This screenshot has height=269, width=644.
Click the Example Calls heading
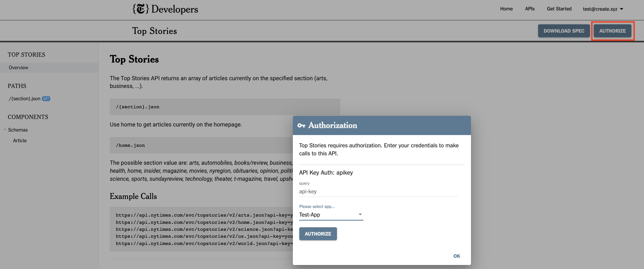(x=133, y=196)
